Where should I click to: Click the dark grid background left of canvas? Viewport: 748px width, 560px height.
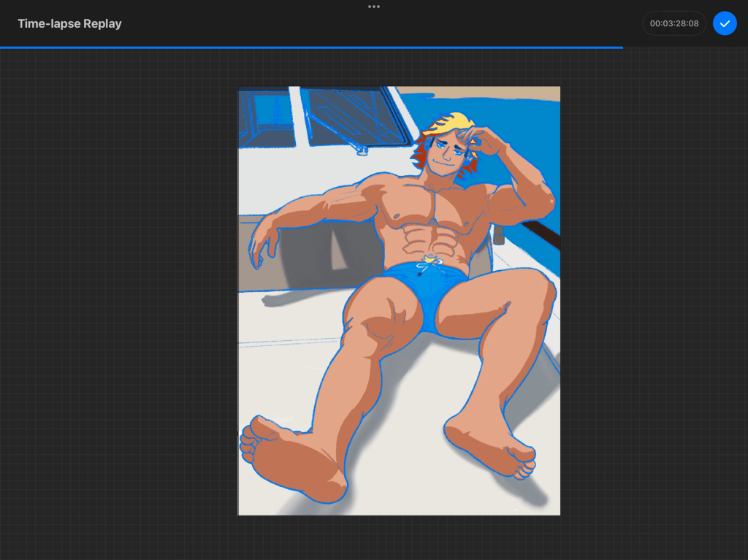117,292
